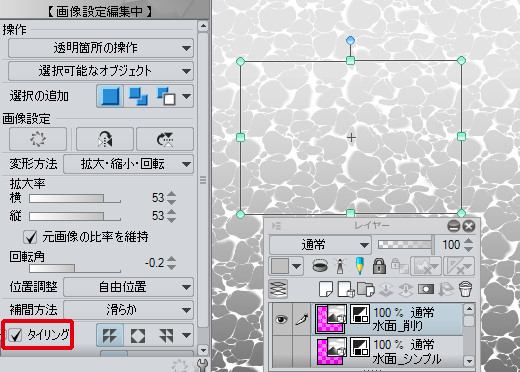Select the tiling flip pattern icon

pyautogui.click(x=138, y=335)
